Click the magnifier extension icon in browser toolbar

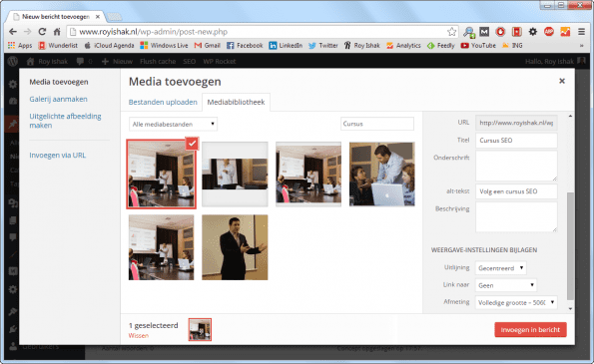(469, 32)
